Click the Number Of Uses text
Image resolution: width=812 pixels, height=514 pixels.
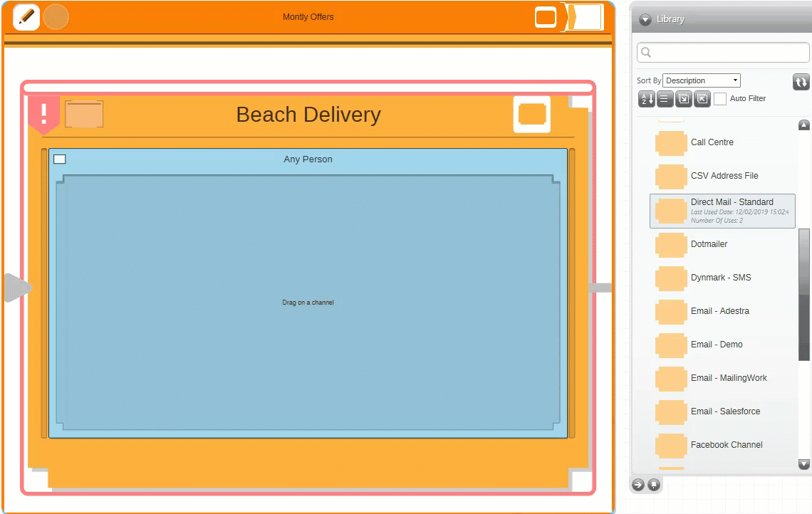[717, 221]
